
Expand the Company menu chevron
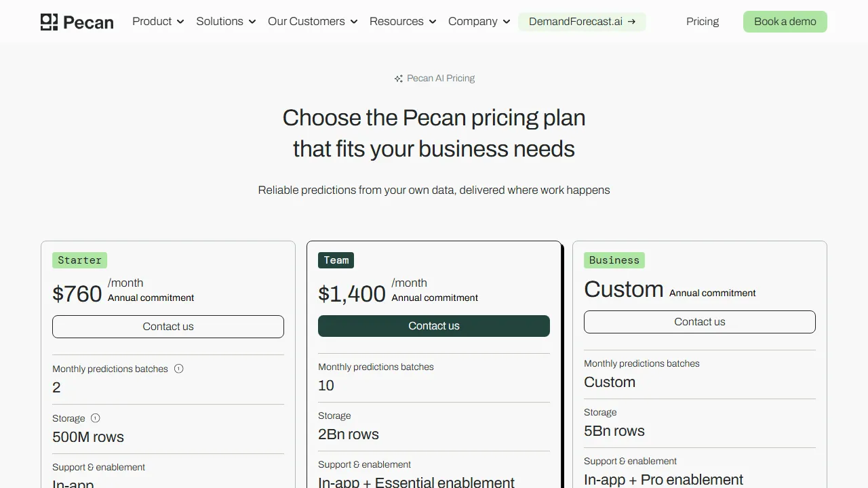tap(507, 22)
